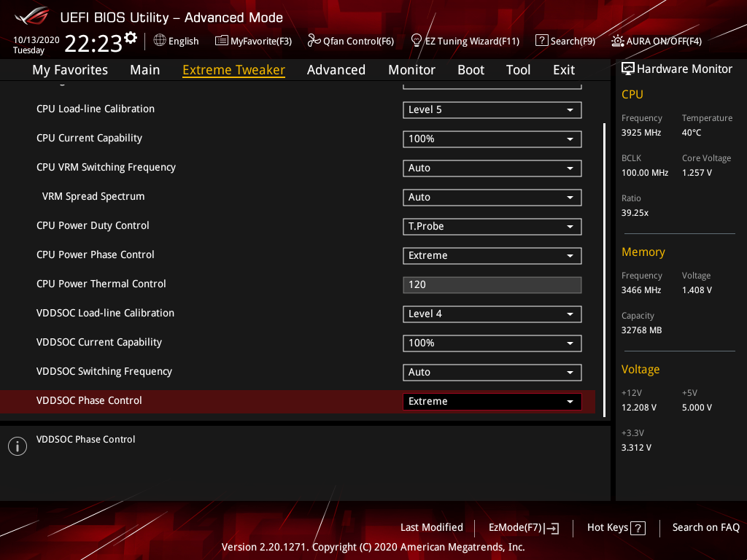Click the 3925 MHz CPU frequency value
Screen dimensions: 747x560
click(x=641, y=133)
